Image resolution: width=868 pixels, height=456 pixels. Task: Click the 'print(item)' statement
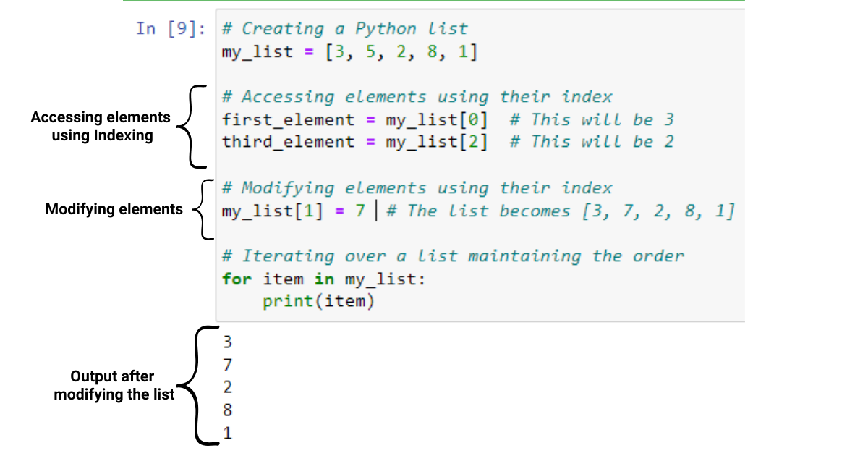tap(319, 301)
